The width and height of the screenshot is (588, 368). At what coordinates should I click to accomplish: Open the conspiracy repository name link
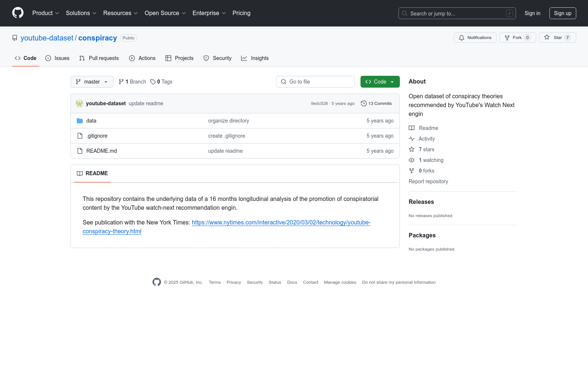[x=98, y=38]
